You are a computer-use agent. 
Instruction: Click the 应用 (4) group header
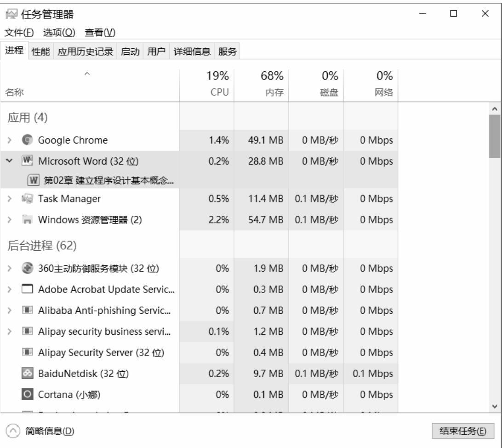28,117
